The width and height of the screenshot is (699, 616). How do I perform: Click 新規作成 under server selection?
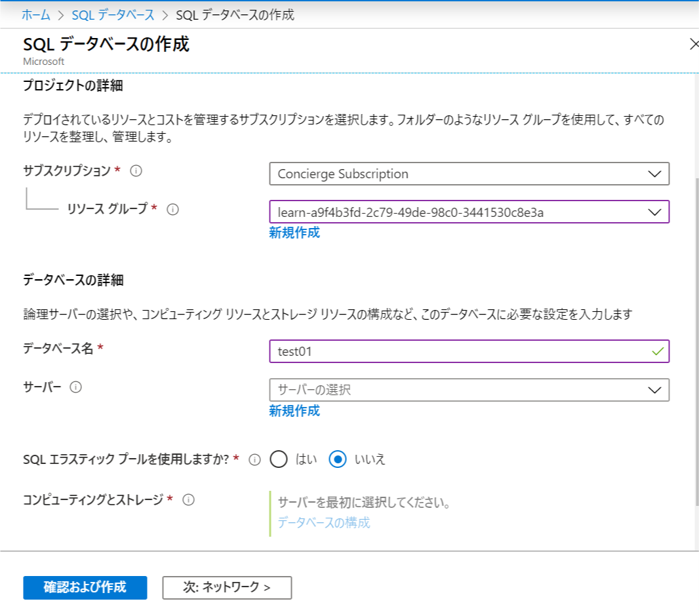click(x=294, y=411)
